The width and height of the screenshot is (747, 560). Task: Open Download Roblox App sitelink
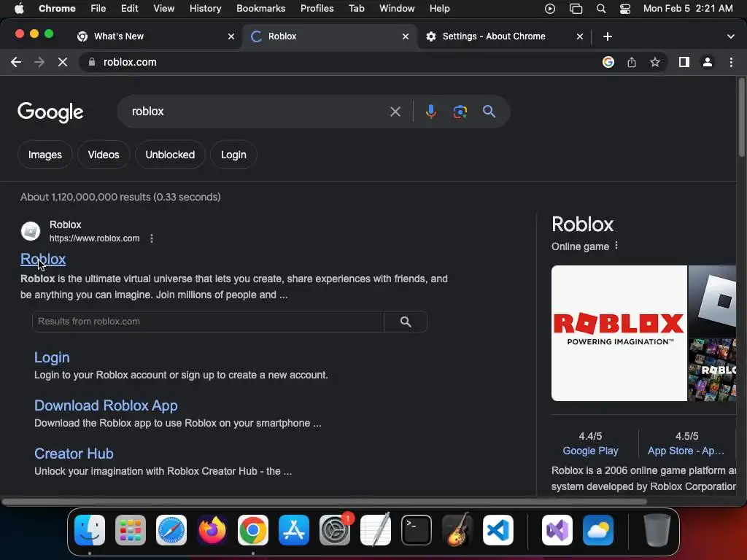pyautogui.click(x=106, y=405)
